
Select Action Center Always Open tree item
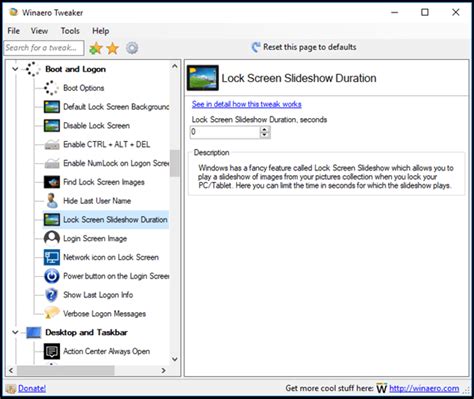(x=107, y=351)
